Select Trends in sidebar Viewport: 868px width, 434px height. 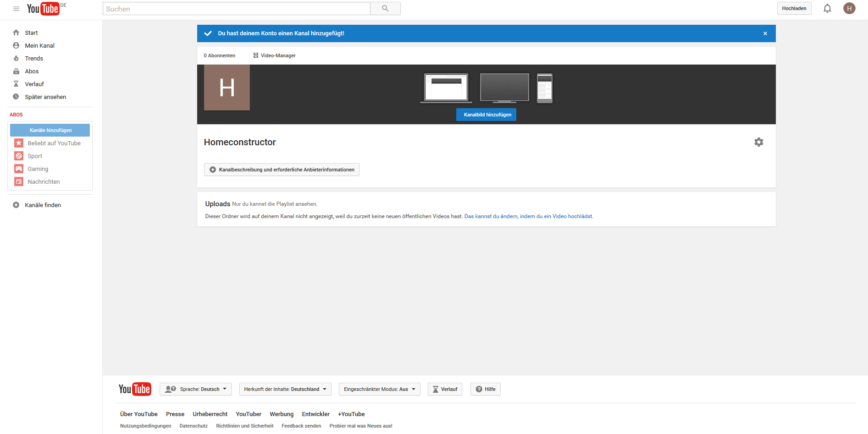point(34,58)
